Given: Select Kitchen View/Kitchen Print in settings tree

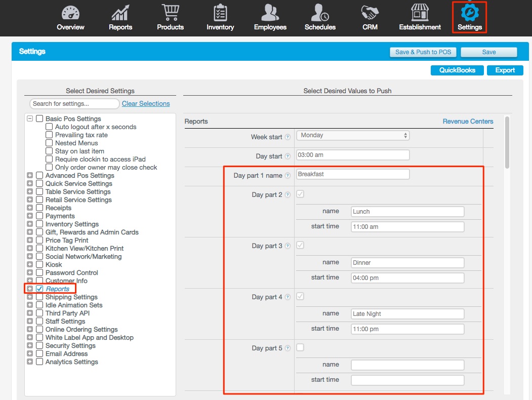Looking at the screenshot, I should pos(84,249).
